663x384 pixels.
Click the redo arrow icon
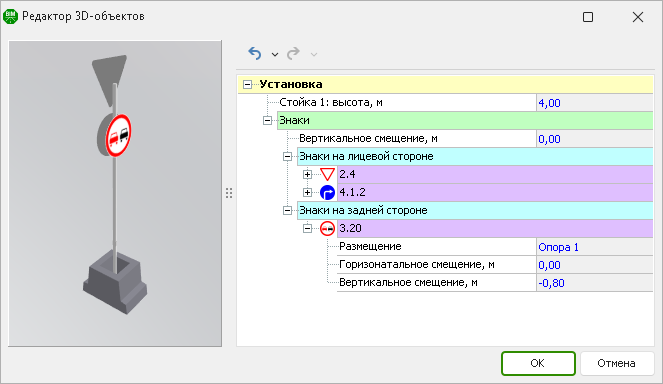[x=293, y=54]
